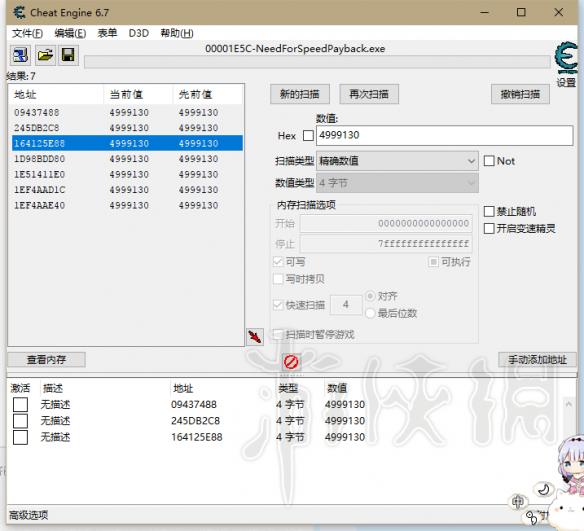Click the 数值 input field
This screenshot has width=584, height=531.
(x=444, y=135)
